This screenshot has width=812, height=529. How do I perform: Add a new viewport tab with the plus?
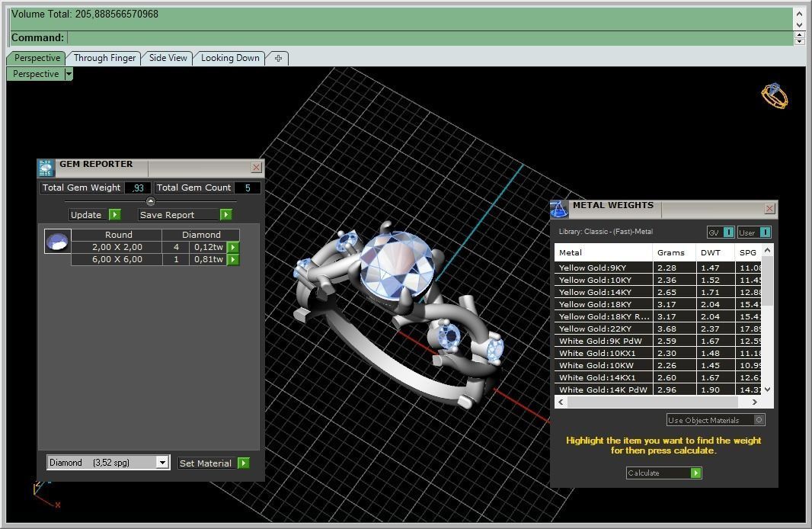(x=278, y=58)
